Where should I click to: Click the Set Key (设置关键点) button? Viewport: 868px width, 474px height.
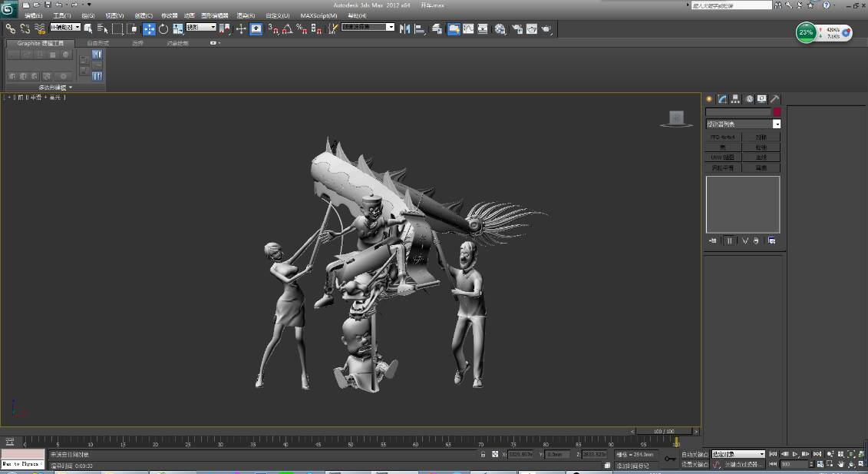[694, 464]
